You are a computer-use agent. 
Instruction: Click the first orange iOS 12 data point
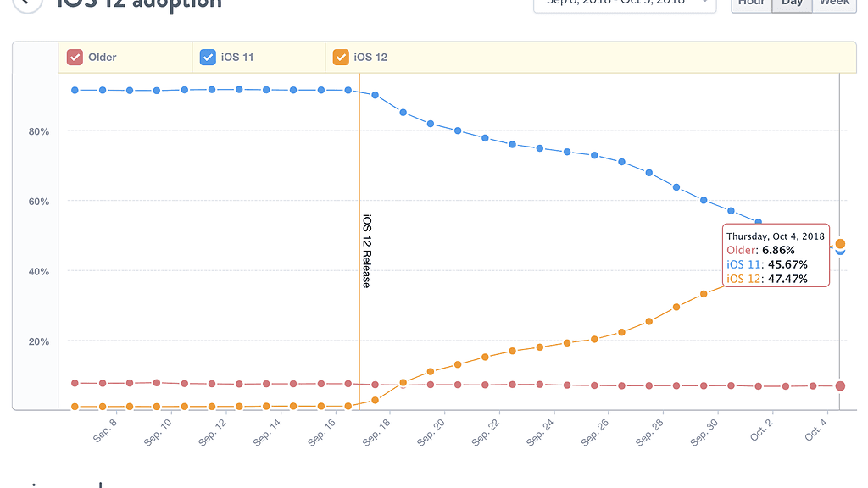[x=75, y=407]
